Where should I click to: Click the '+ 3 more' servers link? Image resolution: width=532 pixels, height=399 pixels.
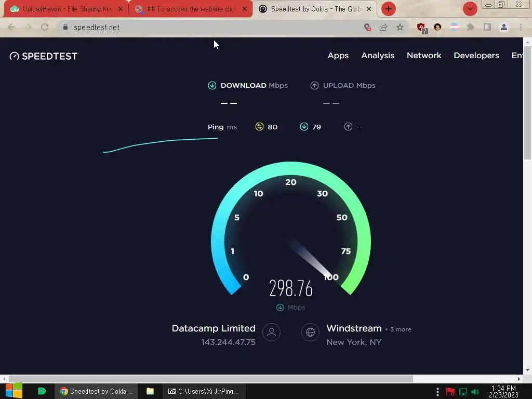[x=397, y=329]
